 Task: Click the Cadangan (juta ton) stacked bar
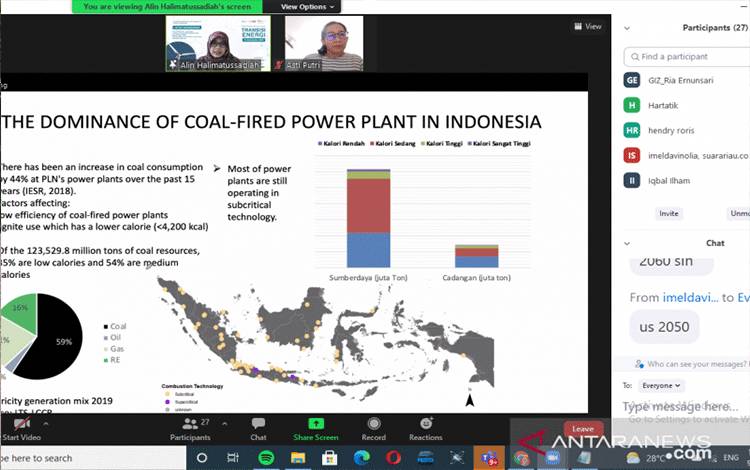tap(476, 256)
